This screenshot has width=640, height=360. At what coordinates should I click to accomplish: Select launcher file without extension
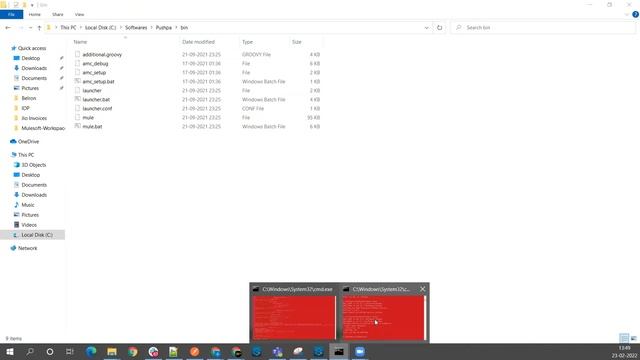click(x=92, y=91)
